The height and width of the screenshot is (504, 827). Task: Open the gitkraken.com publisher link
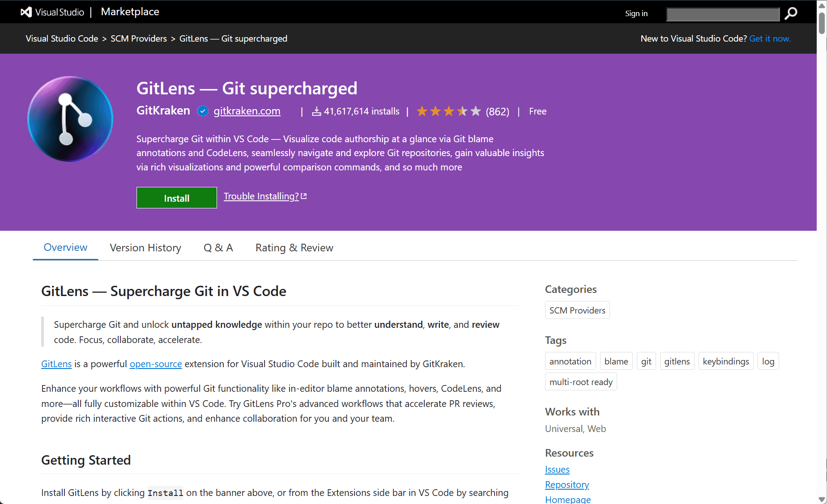(247, 111)
